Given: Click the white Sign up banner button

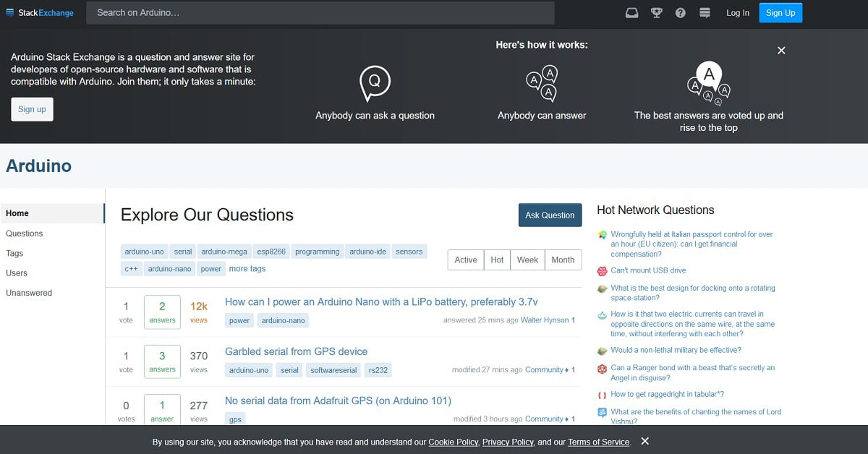Looking at the screenshot, I should tap(32, 109).
